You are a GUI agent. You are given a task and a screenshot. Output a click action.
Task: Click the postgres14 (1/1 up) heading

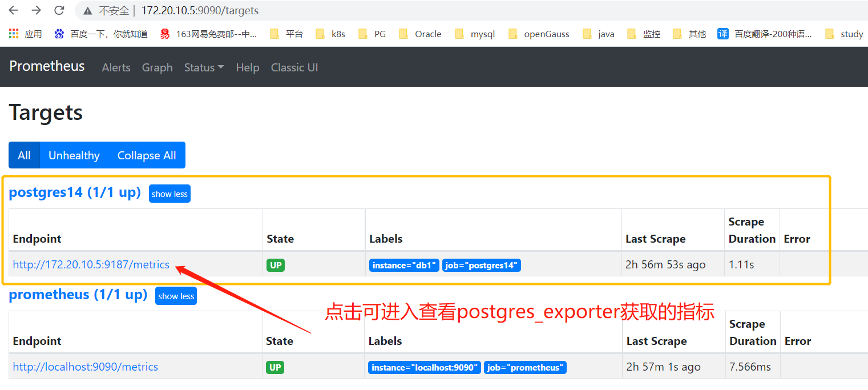click(75, 192)
